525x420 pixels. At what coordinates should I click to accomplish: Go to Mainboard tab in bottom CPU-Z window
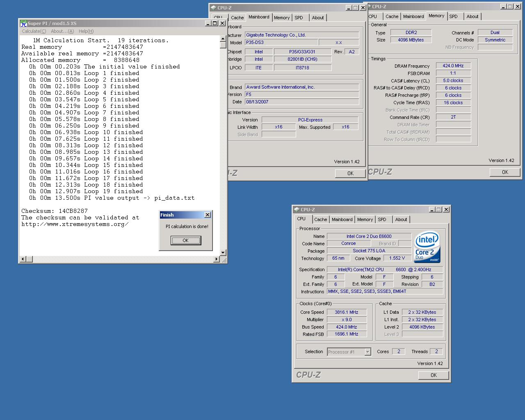click(x=342, y=219)
